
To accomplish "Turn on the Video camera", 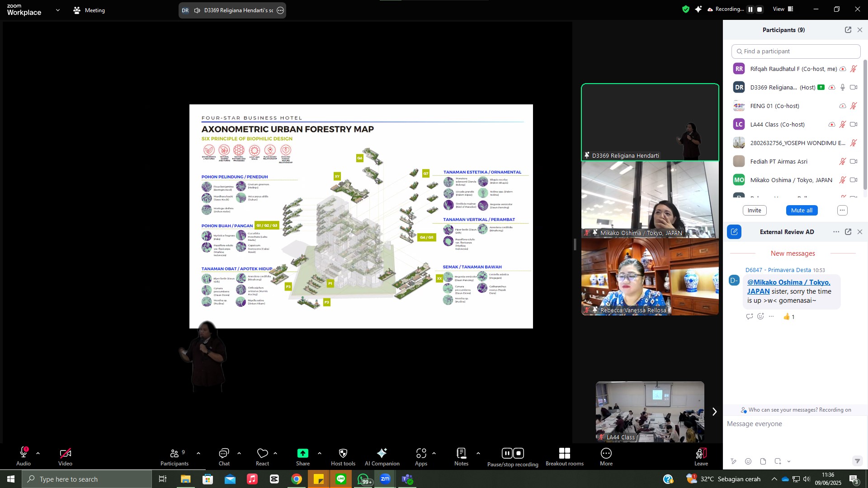I will [65, 456].
